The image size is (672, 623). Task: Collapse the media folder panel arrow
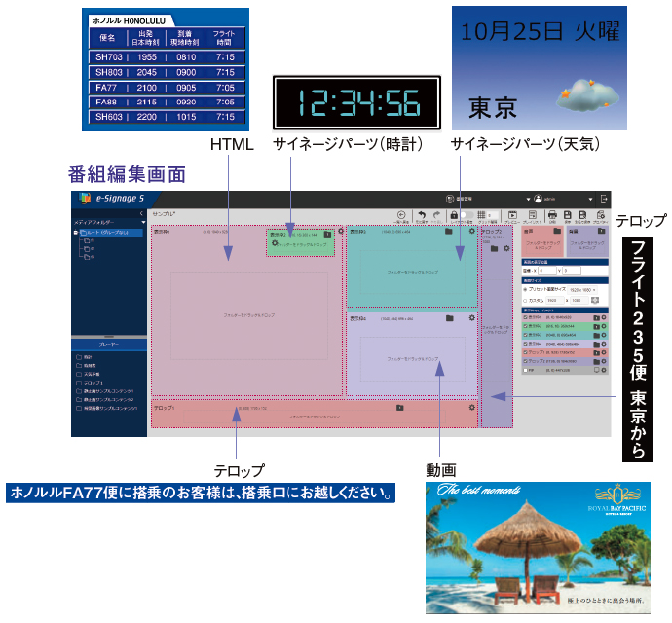pyautogui.click(x=142, y=213)
